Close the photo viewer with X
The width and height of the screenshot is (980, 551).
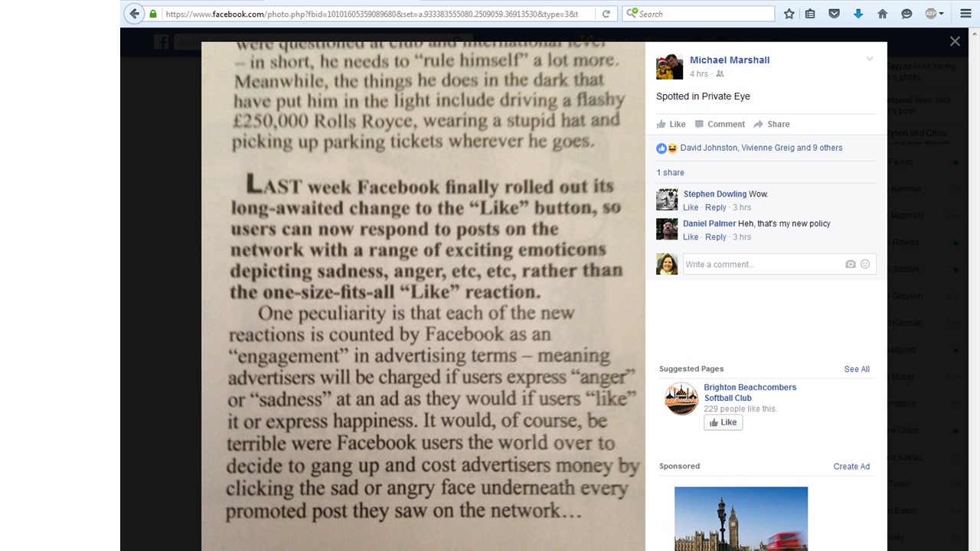955,41
